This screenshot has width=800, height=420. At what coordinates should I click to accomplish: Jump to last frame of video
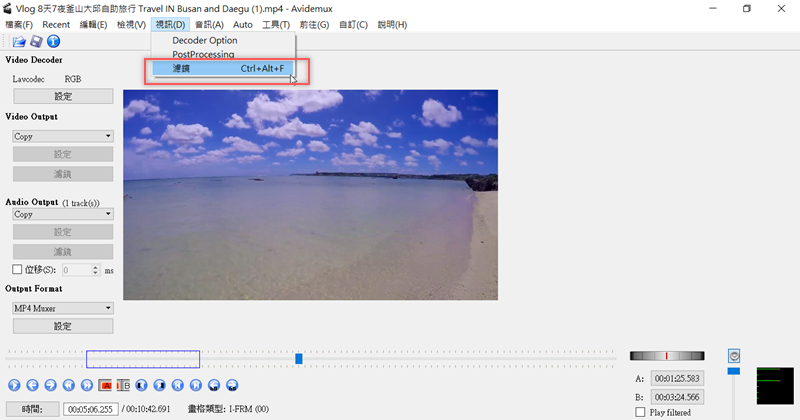[x=196, y=385]
